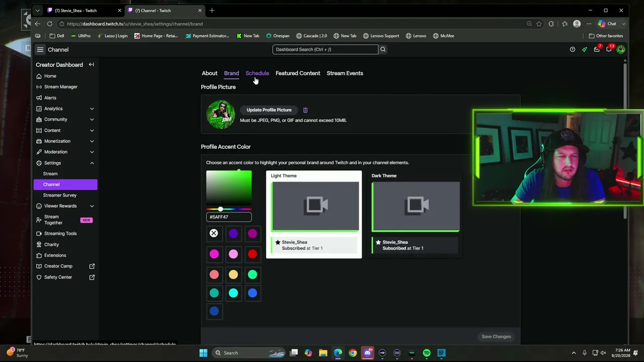Open Edge settings and more menu

click(589, 24)
